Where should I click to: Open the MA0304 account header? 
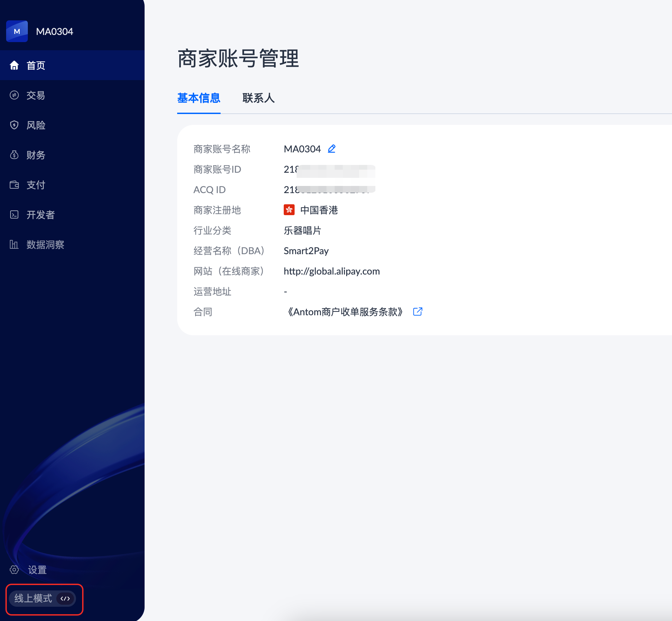tap(54, 32)
